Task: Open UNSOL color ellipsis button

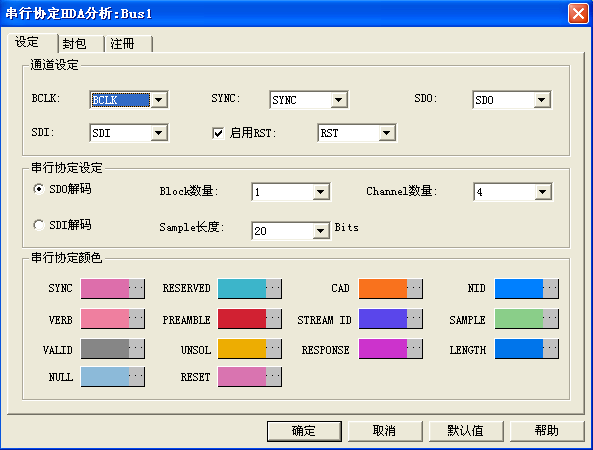Action: point(273,349)
